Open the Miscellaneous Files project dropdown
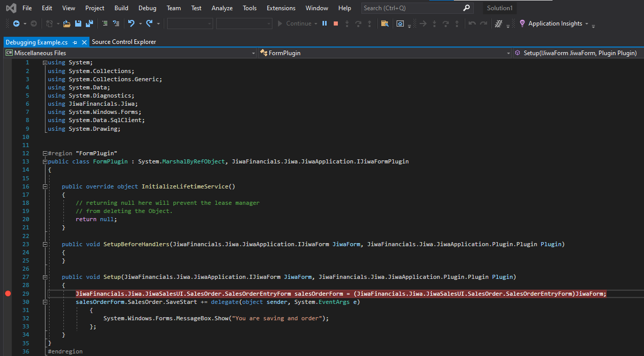Viewport: 644px width, 356px height. point(253,53)
